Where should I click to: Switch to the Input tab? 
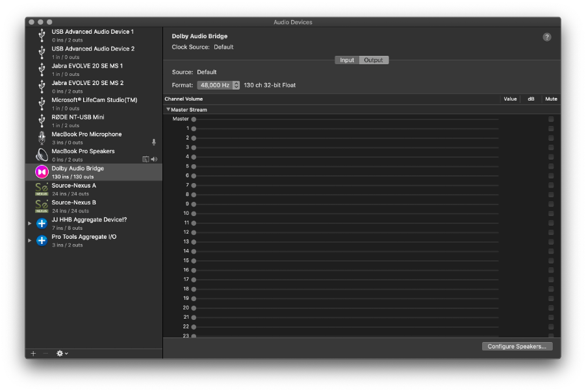tap(347, 60)
